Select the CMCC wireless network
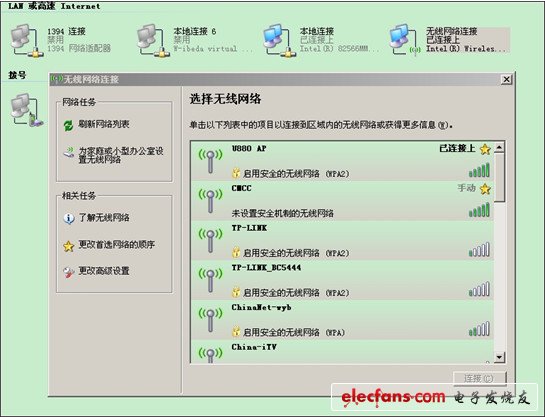545x417 pixels. [342, 201]
